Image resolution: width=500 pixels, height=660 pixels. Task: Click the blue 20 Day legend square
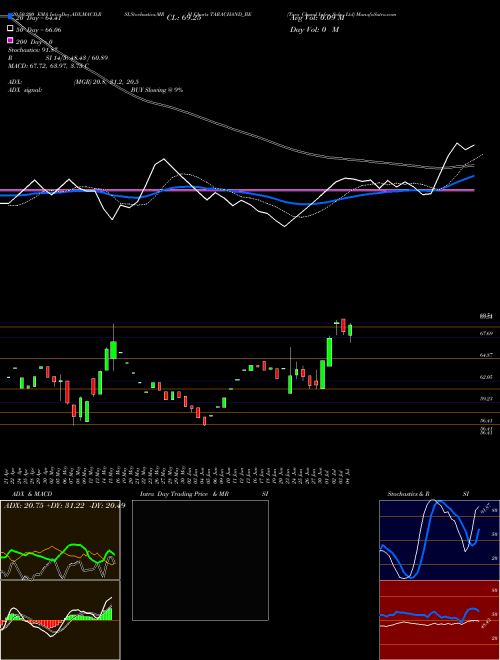click(10, 16)
